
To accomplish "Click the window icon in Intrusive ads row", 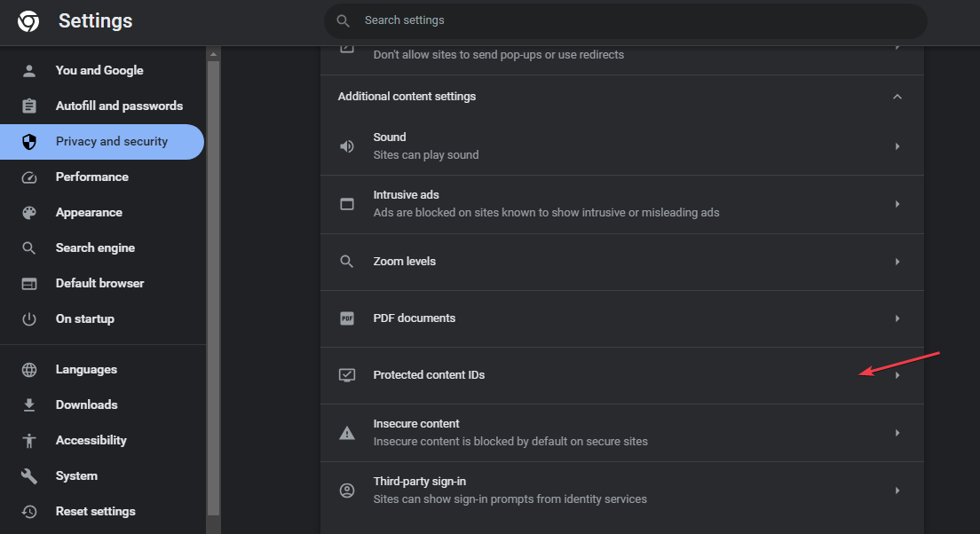I will tap(347, 204).
